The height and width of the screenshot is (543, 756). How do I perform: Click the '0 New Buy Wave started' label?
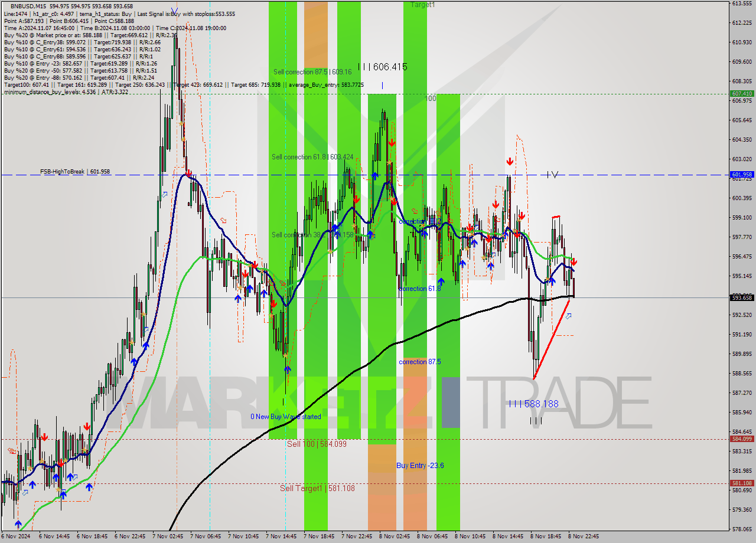[286, 417]
